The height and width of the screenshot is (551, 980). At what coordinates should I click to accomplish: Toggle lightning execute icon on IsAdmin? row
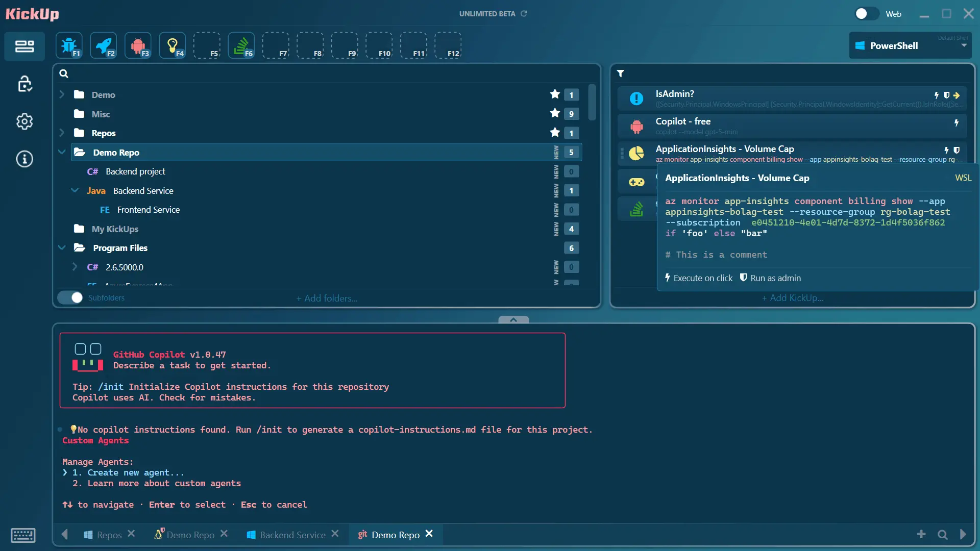[x=937, y=95]
